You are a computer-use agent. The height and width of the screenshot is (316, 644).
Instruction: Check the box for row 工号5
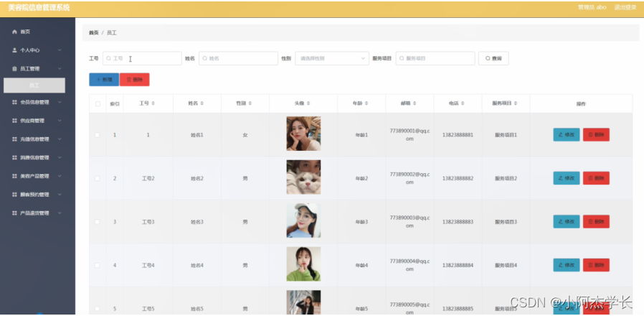click(98, 309)
